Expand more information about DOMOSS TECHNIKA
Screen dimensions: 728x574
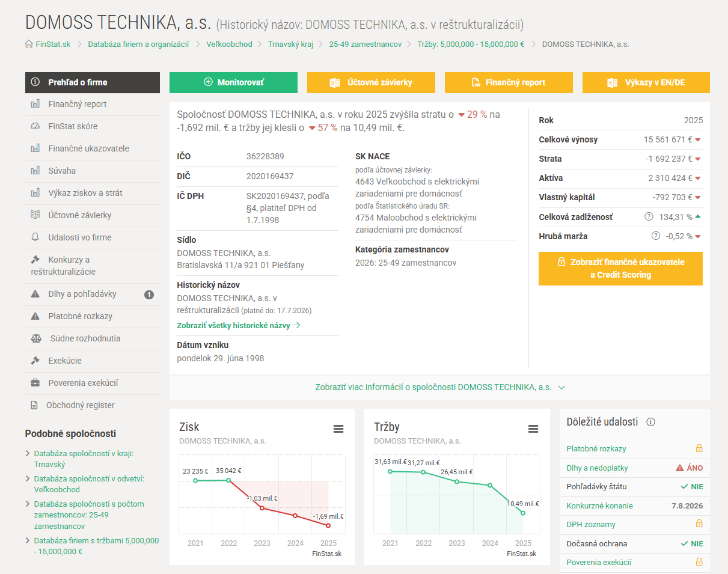(440, 387)
